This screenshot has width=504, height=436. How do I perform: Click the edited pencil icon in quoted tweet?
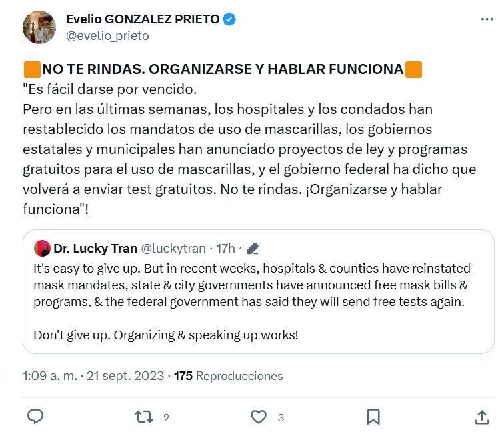(252, 249)
